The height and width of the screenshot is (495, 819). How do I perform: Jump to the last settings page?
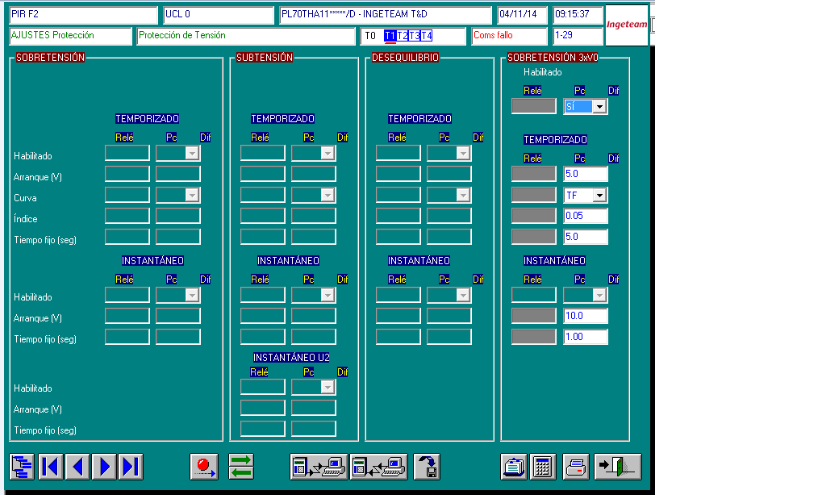click(x=131, y=466)
